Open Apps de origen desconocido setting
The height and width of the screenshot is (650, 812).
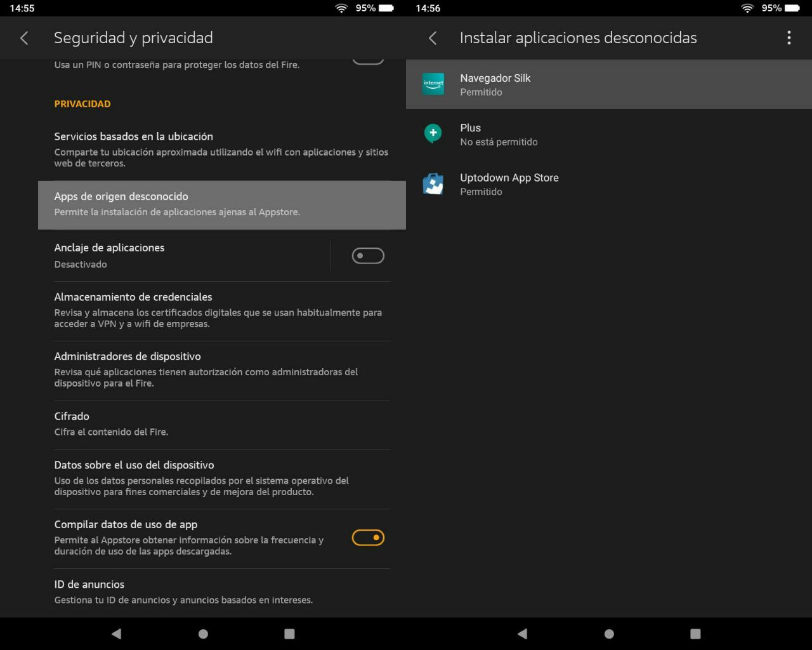coord(222,204)
